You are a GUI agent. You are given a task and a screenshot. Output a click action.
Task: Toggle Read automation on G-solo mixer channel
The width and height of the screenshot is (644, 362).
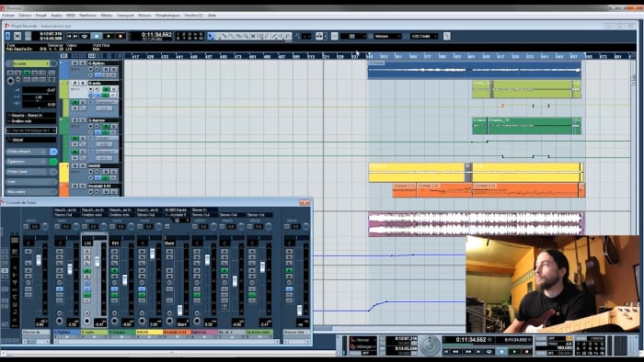point(87,270)
